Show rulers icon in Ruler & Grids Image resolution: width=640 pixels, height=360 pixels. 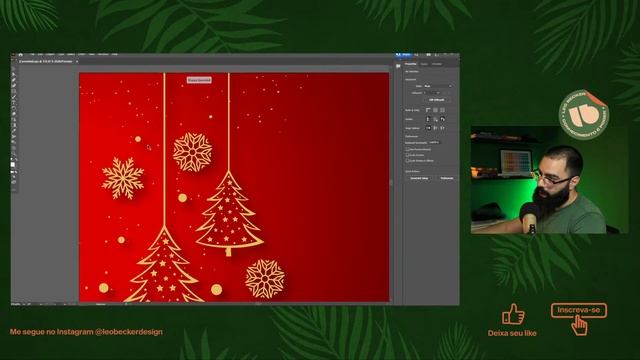click(428, 110)
